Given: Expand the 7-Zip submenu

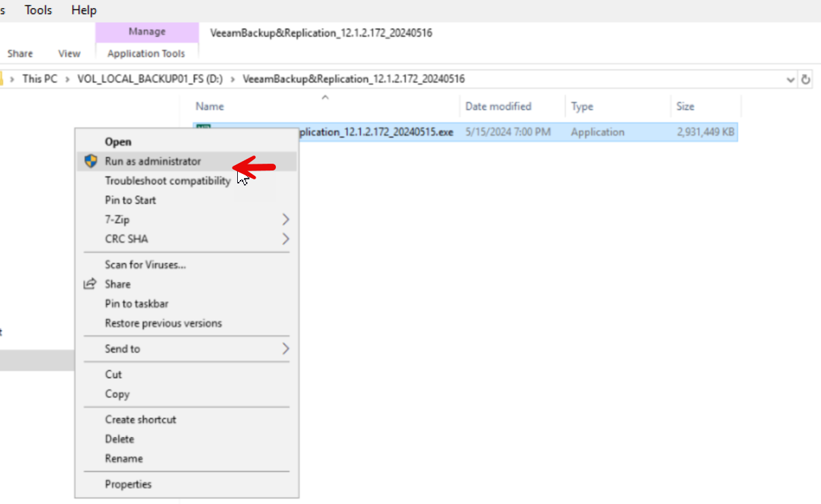Looking at the screenshot, I should [186, 219].
